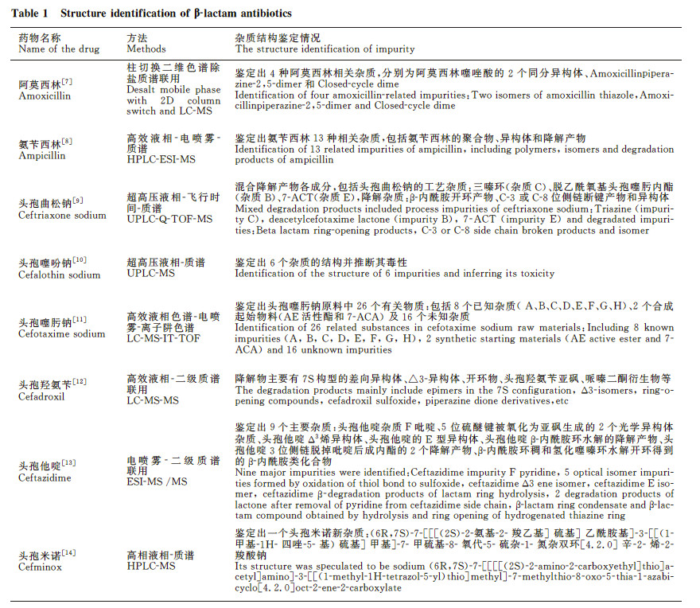The image size is (700, 608).
Task: Select the UPLC-MS method for Cefalothin
Action: (150, 273)
